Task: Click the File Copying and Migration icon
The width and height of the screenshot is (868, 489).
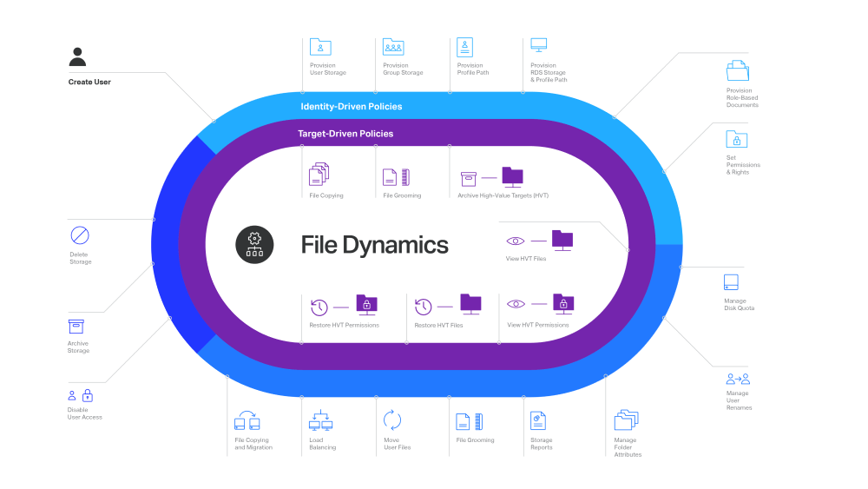Action: [x=247, y=421]
